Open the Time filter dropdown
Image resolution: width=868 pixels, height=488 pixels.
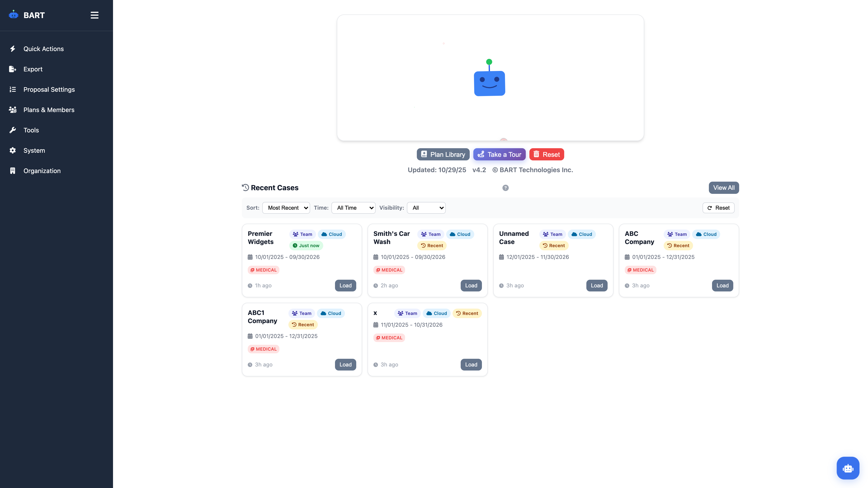tap(353, 208)
